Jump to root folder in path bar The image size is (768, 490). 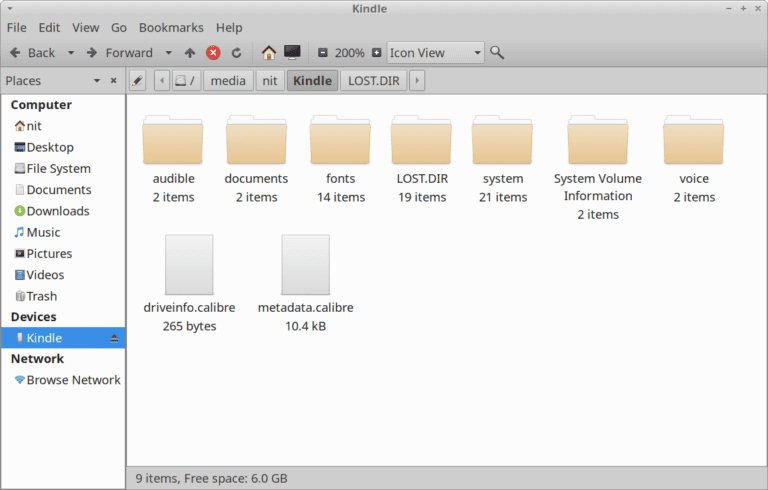tap(186, 81)
